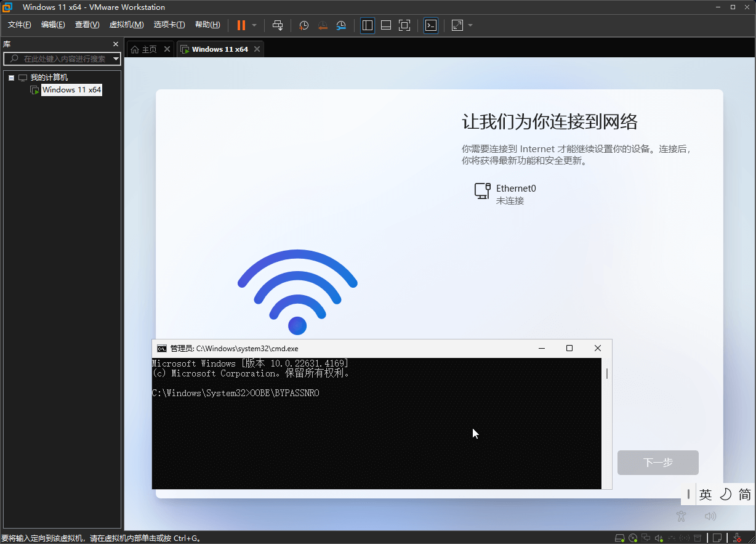Toggle the thumbnail bar view icon
756x544 pixels.
tap(386, 25)
